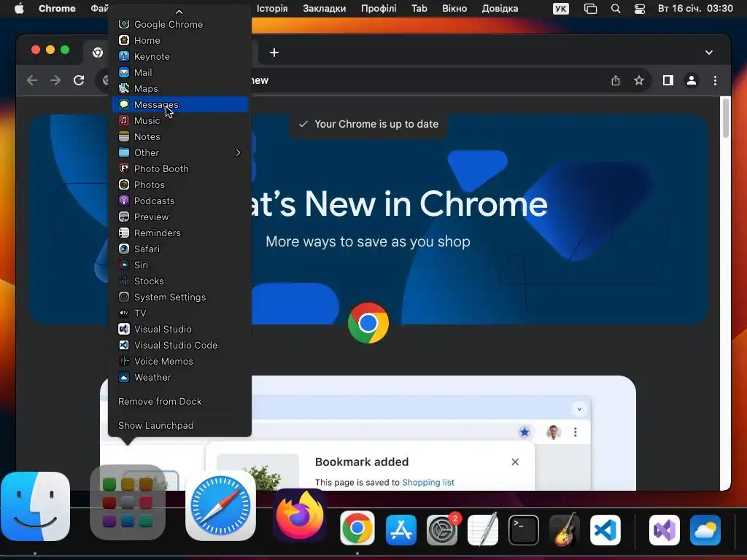
Task: Launch Safari from the Dock
Action: pyautogui.click(x=220, y=506)
